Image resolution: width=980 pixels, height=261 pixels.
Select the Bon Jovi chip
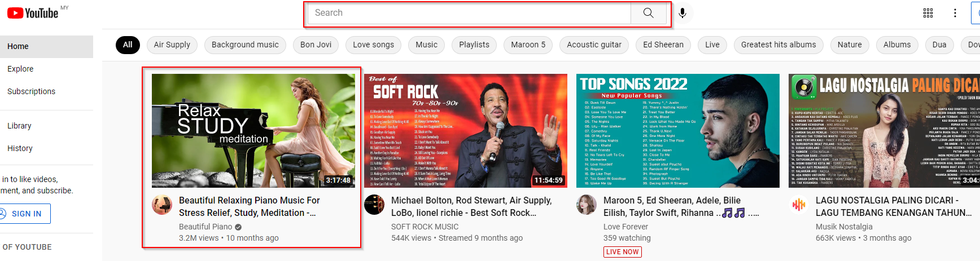point(316,45)
